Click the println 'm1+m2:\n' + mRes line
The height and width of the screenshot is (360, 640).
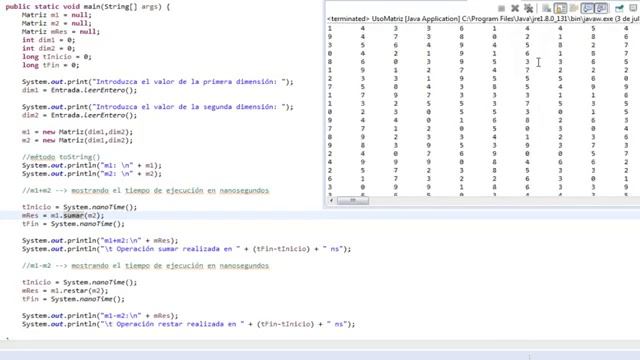point(100,240)
